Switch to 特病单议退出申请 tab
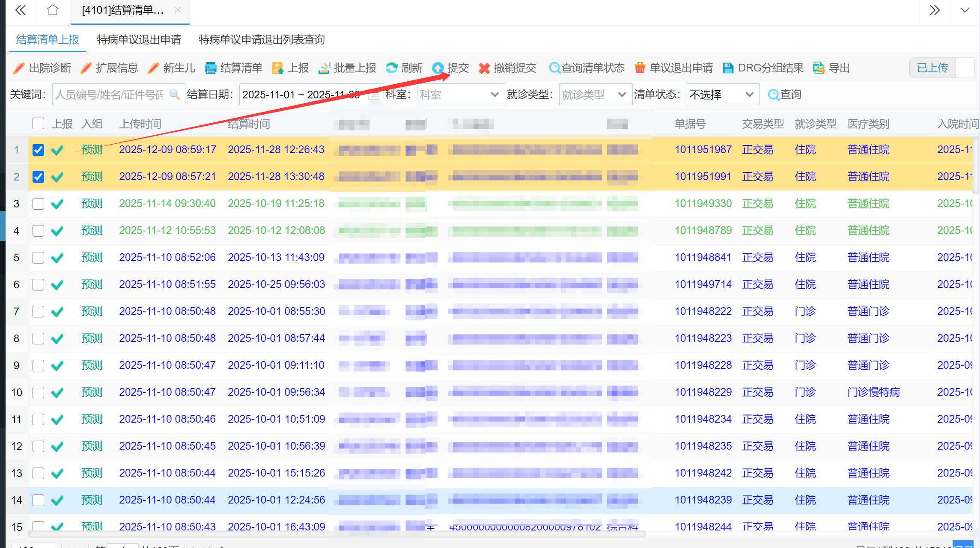Image resolution: width=980 pixels, height=548 pixels. point(139,40)
